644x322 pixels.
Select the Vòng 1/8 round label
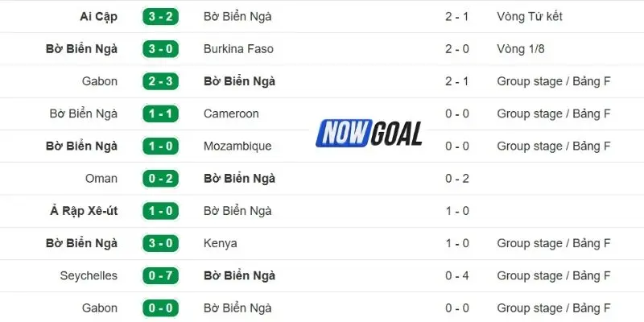[521, 49]
